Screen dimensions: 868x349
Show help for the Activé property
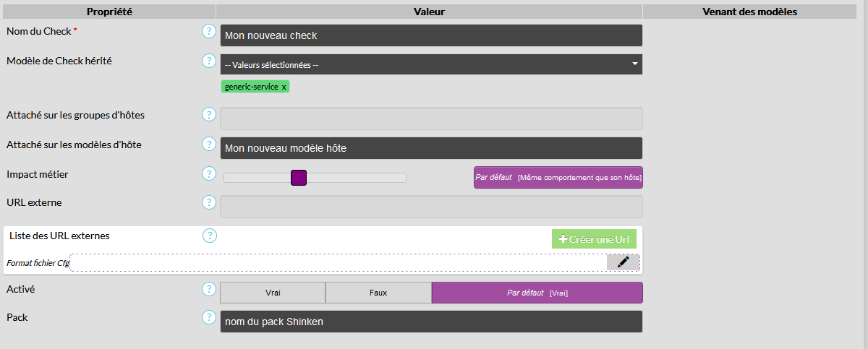pos(209,289)
